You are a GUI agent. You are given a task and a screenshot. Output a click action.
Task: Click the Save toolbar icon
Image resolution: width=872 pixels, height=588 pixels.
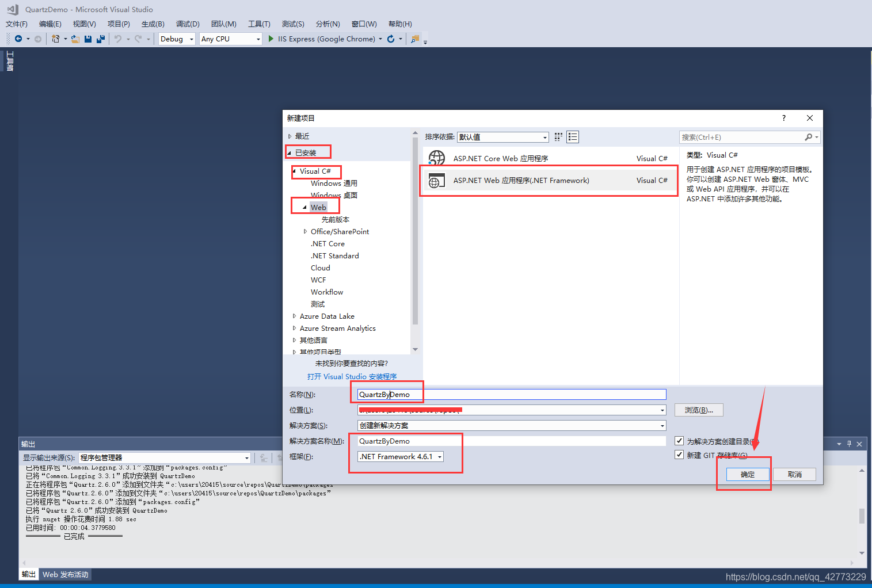[x=88, y=39]
